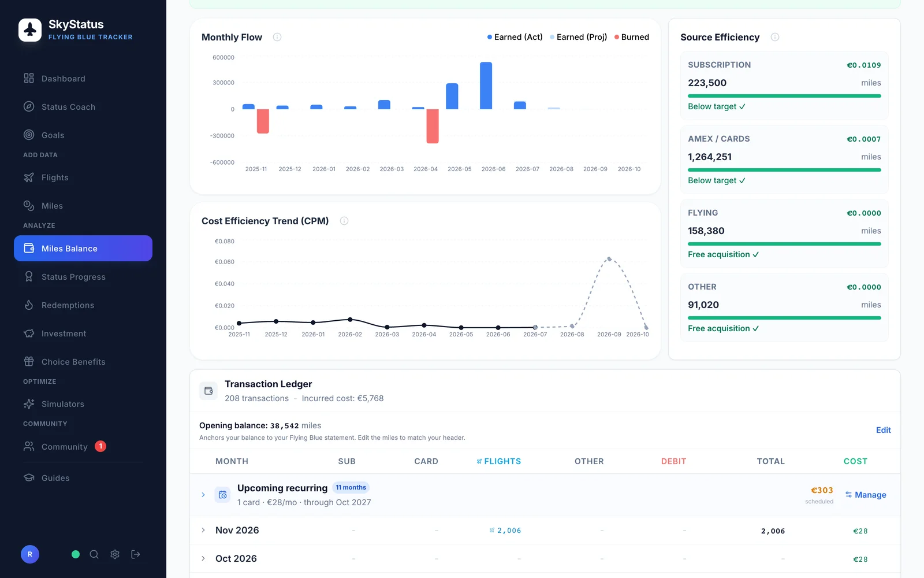
Task: Click the COST column header
Action: coord(855,461)
